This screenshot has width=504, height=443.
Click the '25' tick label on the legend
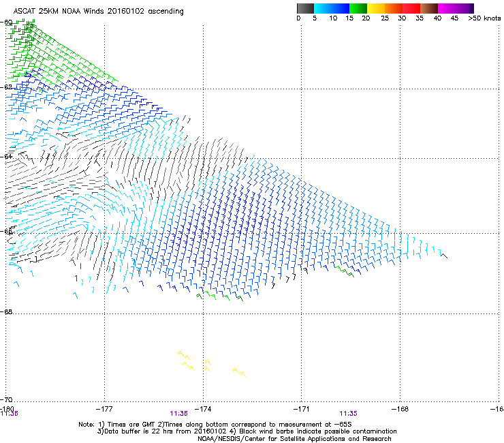384,18
